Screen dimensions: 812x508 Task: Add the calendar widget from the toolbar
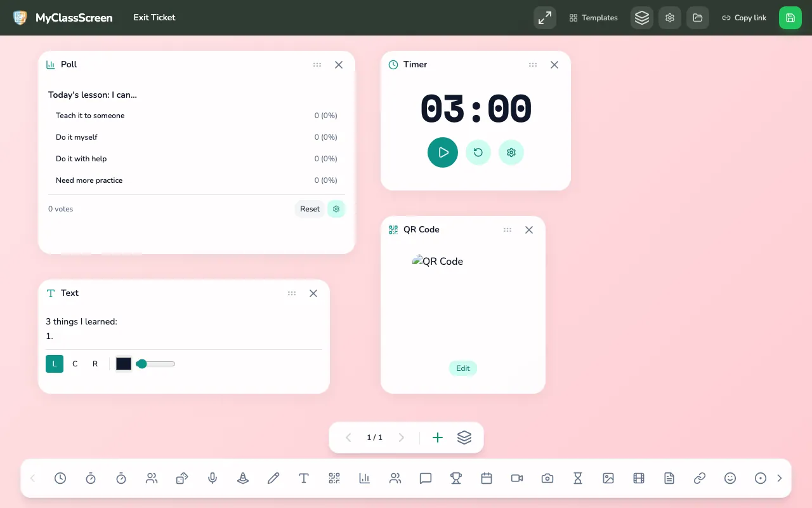coord(487,478)
